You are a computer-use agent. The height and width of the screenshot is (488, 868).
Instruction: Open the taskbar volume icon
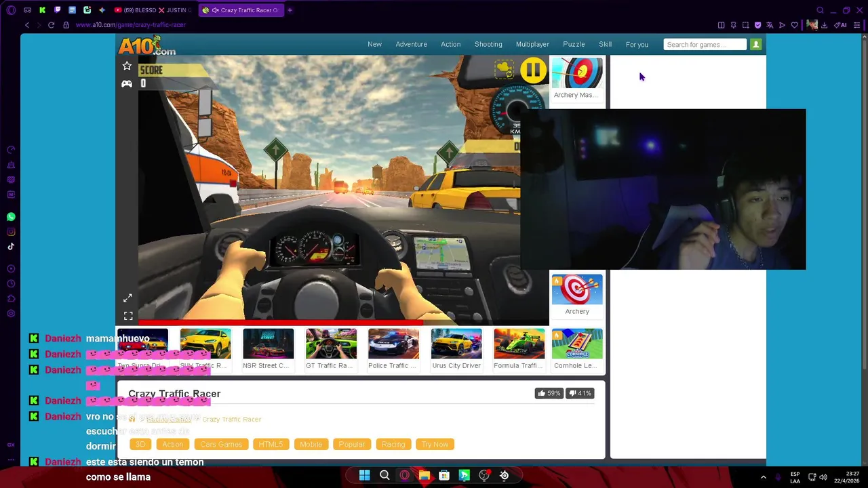pos(825,476)
